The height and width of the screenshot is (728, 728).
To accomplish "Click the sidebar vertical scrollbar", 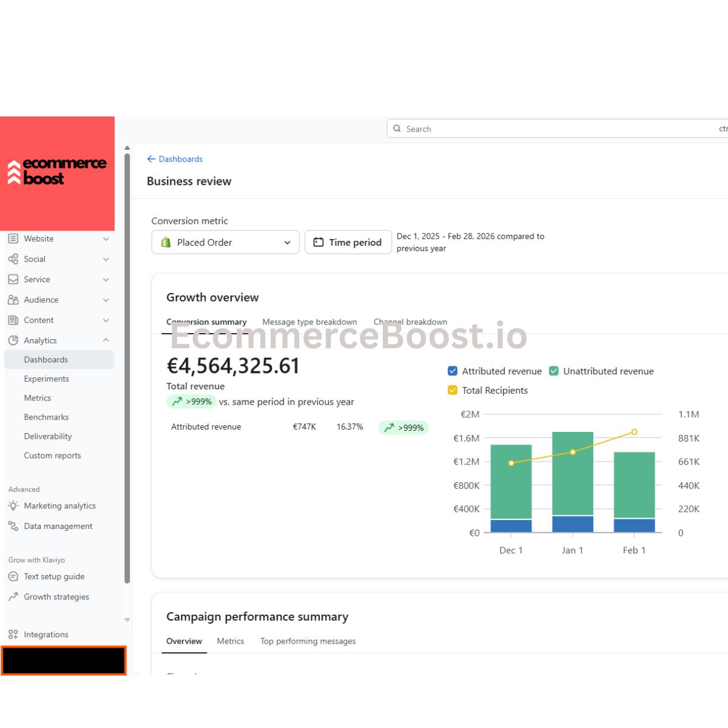I will click(127, 368).
